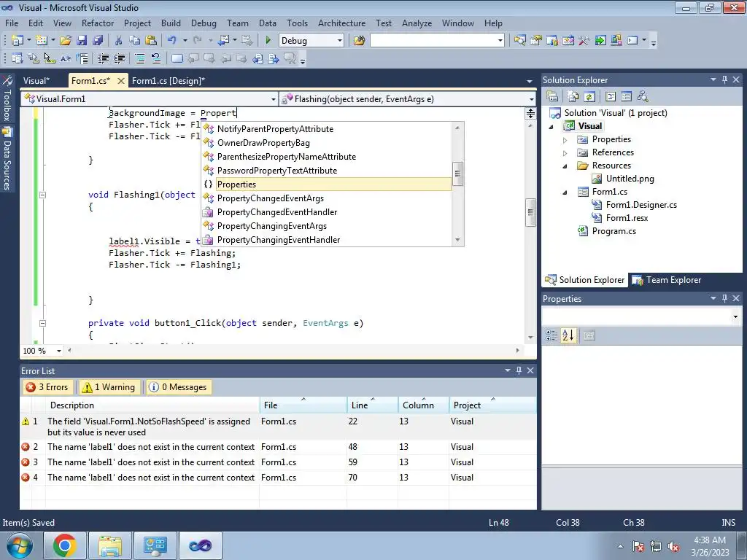747x560 pixels.
Task: Click the Add New Item toolbar icon
Action: [x=42, y=41]
